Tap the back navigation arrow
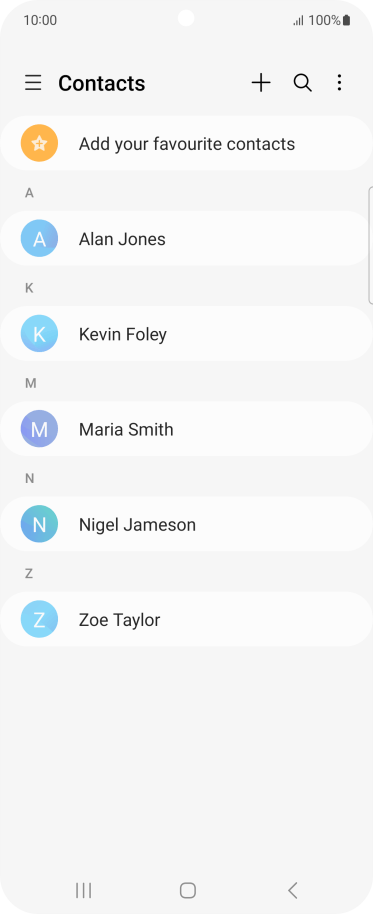 (293, 890)
